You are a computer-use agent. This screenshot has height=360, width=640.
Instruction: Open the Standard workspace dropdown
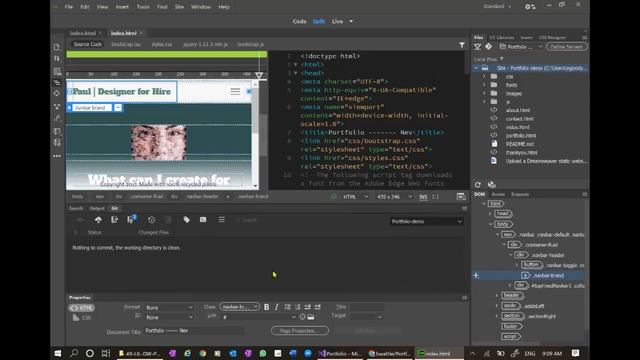(497, 7)
